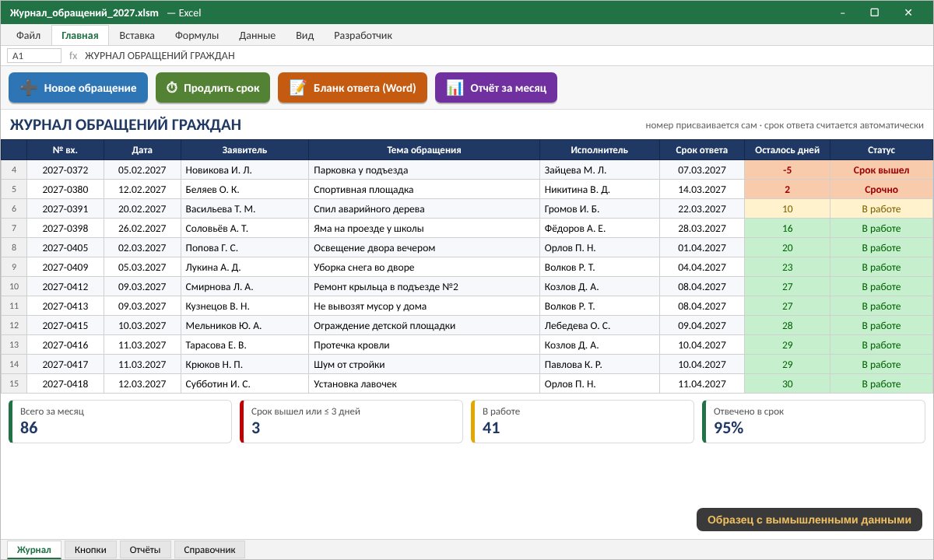Select cell with number 2027-0372

point(65,170)
